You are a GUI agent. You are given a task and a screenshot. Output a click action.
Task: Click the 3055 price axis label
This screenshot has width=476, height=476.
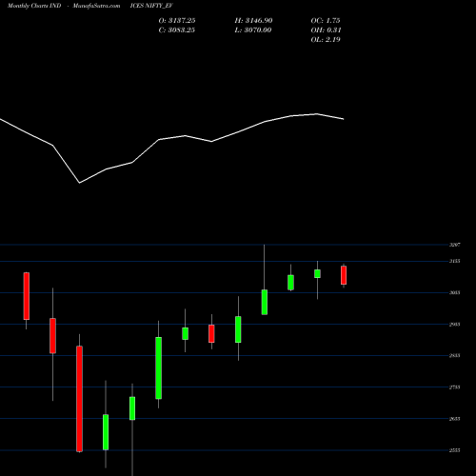click(455, 292)
